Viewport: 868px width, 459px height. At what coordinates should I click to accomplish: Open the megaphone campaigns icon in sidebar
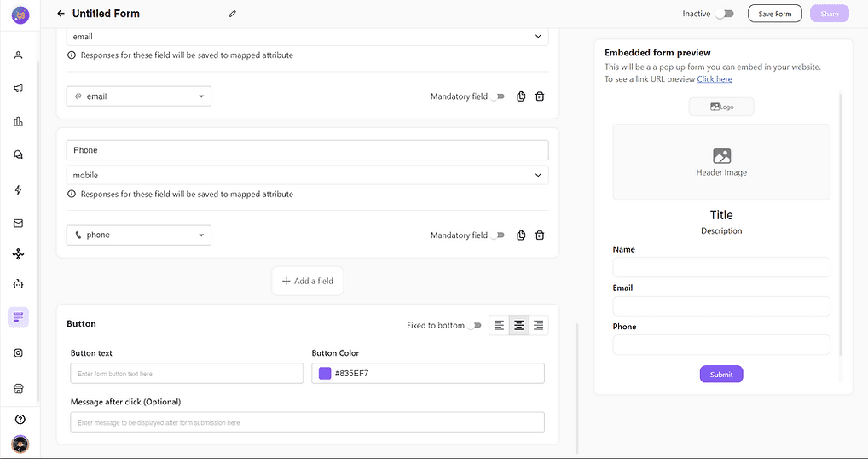18,88
